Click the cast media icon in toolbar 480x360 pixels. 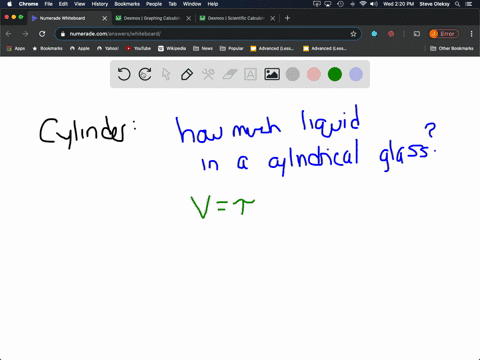click(x=417, y=34)
